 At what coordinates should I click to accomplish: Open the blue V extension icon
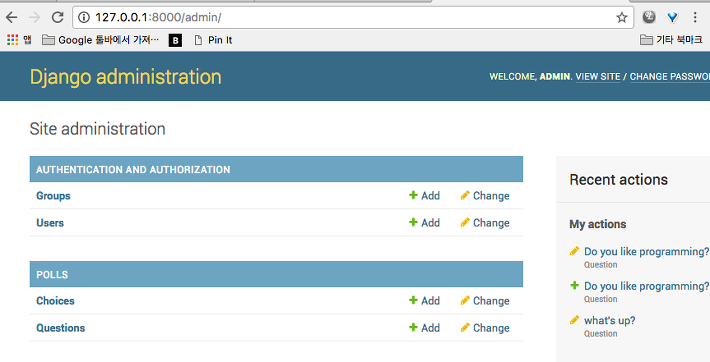(672, 17)
